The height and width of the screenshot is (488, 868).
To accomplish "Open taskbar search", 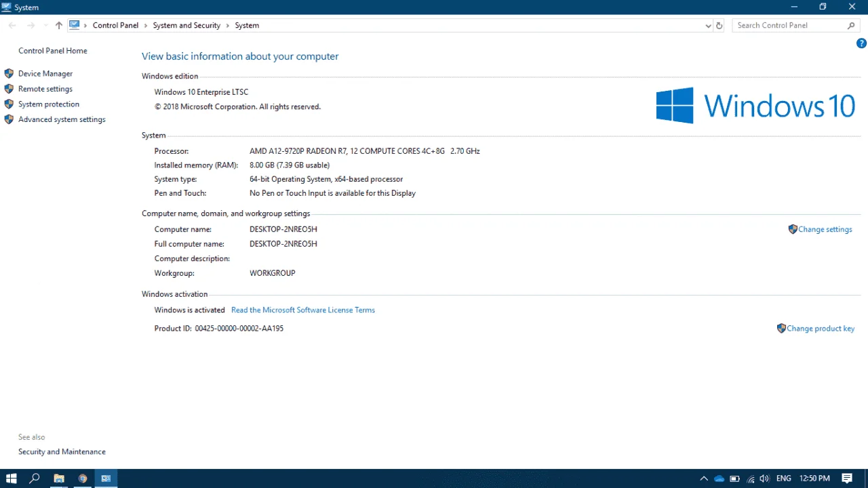I will [x=35, y=479].
